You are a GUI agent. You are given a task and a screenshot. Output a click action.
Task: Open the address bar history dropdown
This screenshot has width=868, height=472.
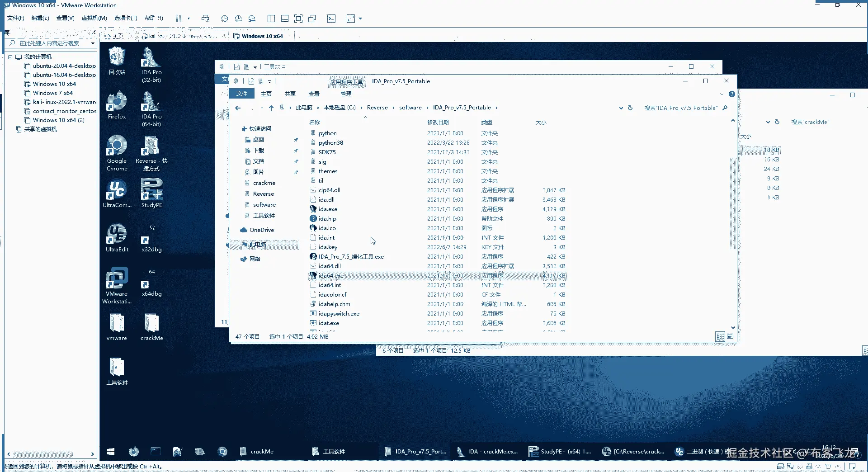(x=621, y=108)
